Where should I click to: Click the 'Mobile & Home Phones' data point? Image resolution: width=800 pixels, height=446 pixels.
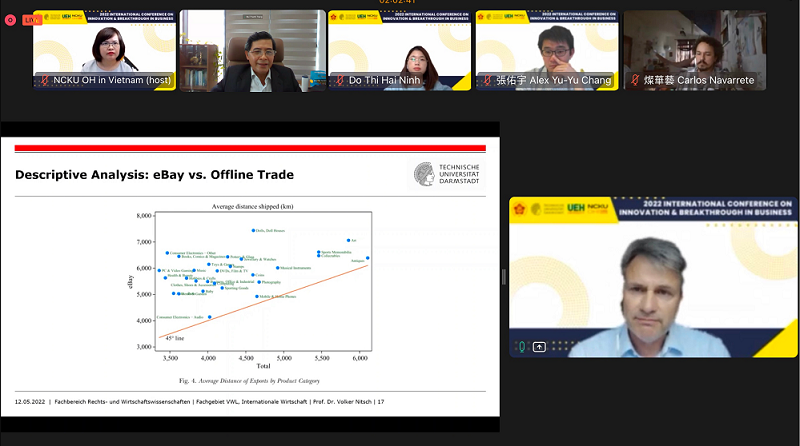coord(257,296)
